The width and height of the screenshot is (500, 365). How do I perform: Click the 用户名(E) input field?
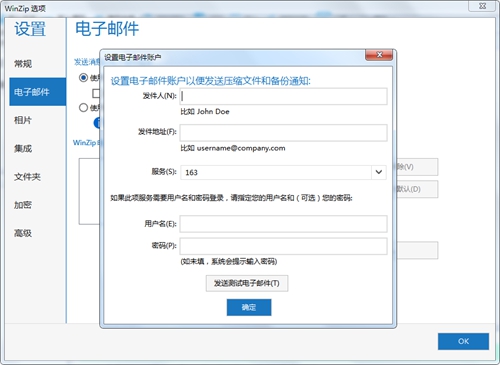coord(283,224)
